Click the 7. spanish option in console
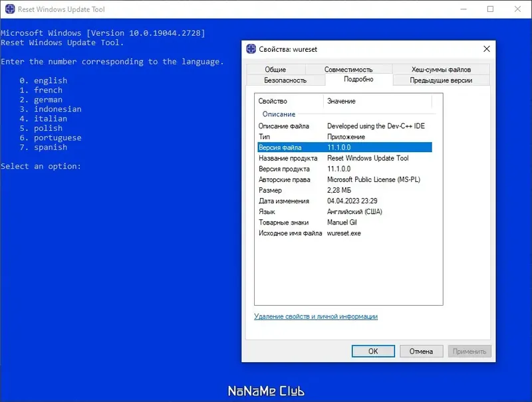The width and height of the screenshot is (532, 402). 43,147
